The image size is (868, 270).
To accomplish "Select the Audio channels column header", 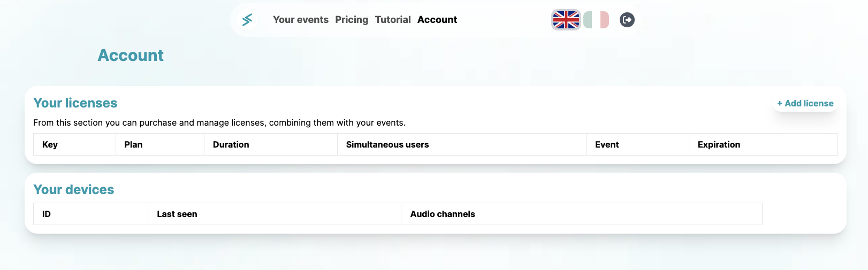I will (x=443, y=214).
